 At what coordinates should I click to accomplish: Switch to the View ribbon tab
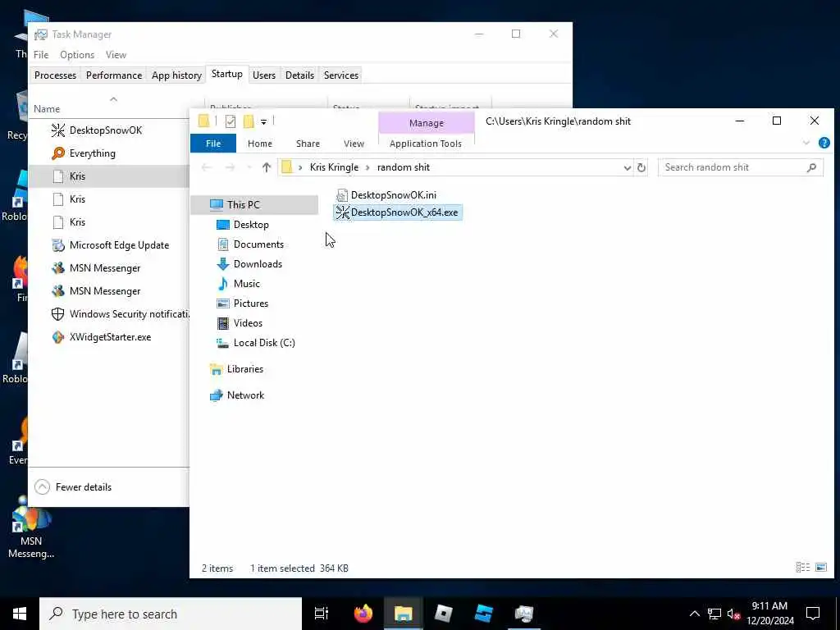pyautogui.click(x=354, y=144)
